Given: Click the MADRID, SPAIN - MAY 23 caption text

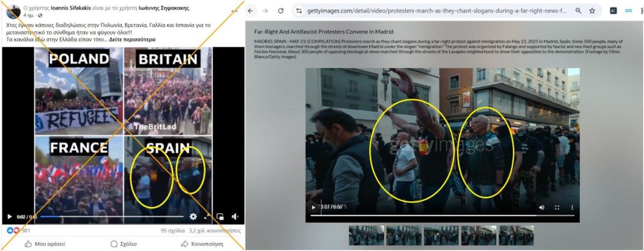Looking at the screenshot, I should [x=439, y=49].
